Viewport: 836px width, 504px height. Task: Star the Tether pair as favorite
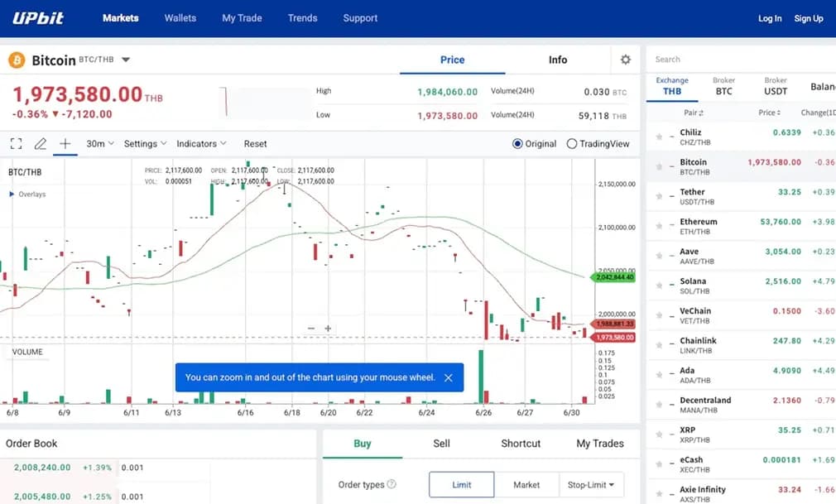[x=659, y=196]
